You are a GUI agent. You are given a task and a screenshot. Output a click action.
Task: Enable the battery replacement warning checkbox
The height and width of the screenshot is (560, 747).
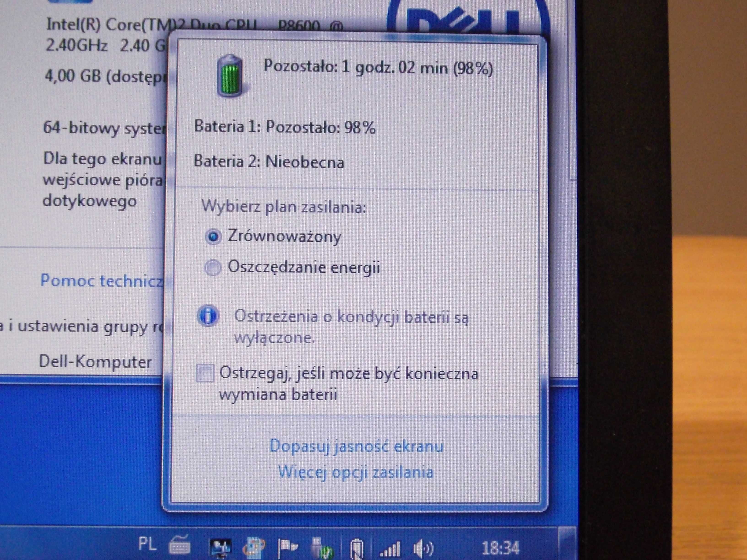coord(205,373)
